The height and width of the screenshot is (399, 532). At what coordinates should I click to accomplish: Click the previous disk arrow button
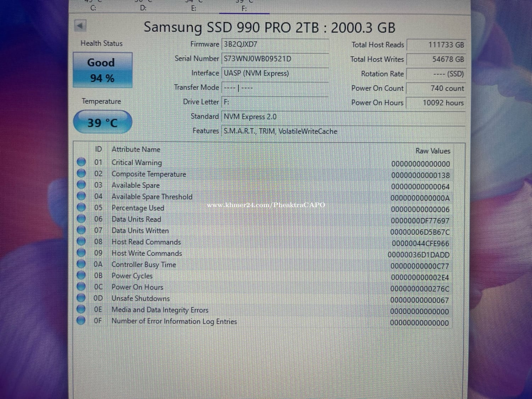coord(80,26)
